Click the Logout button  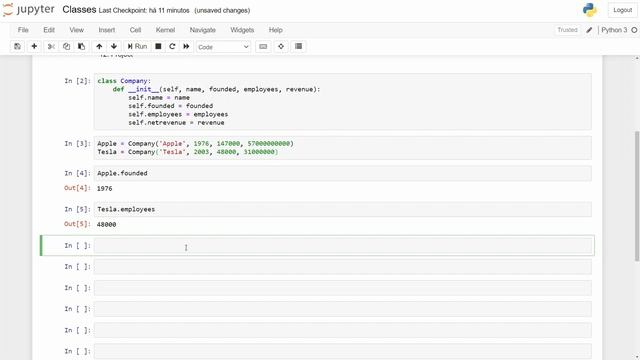[x=622, y=10]
